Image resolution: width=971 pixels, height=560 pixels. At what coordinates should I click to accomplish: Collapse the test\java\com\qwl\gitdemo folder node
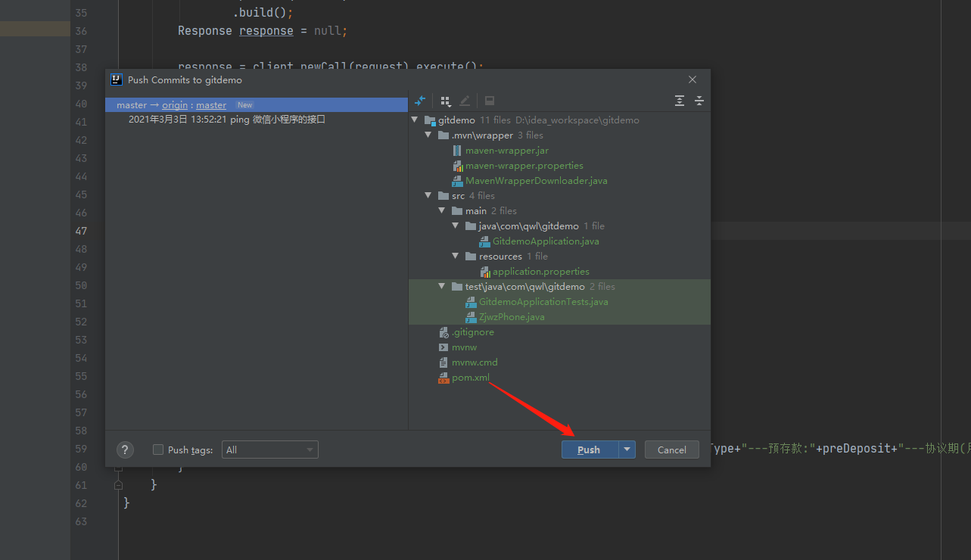tap(442, 287)
